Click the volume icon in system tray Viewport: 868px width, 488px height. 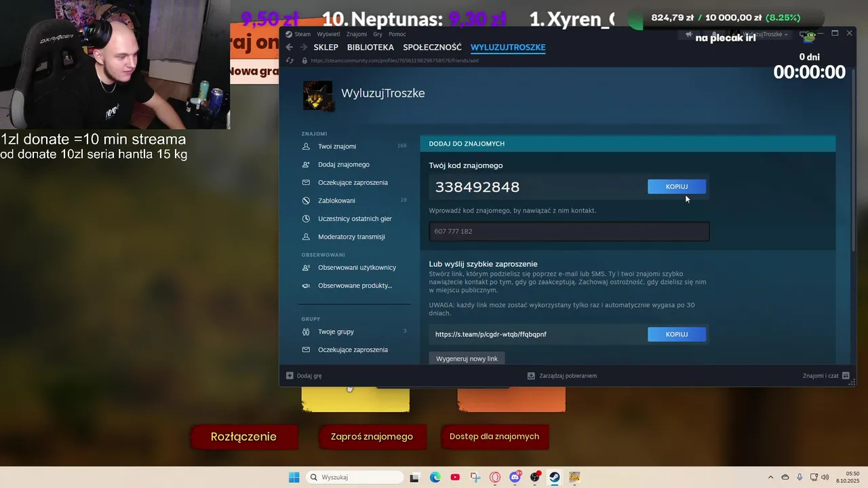click(825, 477)
